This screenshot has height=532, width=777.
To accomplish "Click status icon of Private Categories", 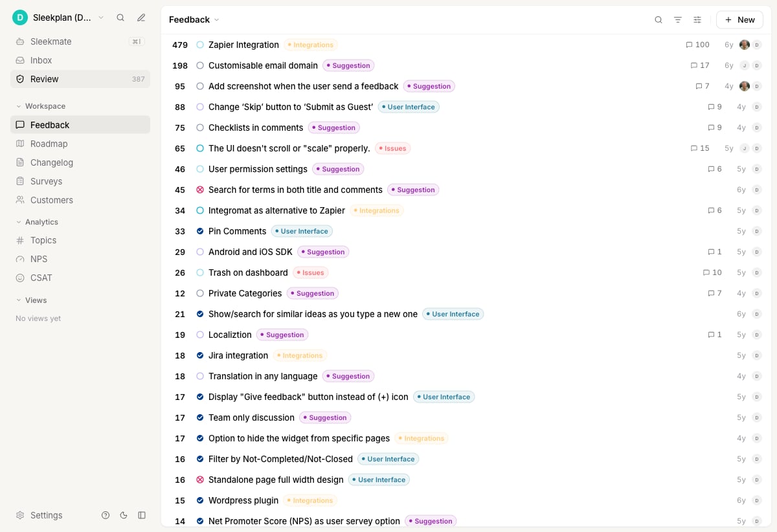I will 200,293.
